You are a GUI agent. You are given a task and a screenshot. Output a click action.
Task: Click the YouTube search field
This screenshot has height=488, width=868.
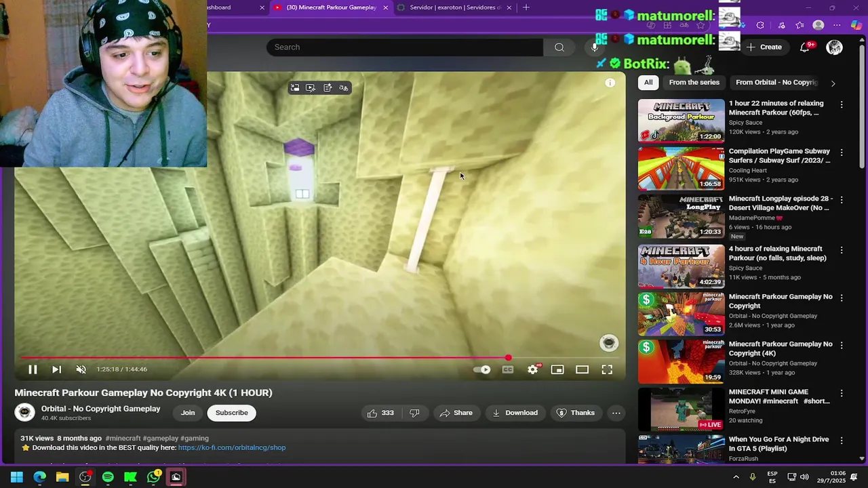[405, 47]
